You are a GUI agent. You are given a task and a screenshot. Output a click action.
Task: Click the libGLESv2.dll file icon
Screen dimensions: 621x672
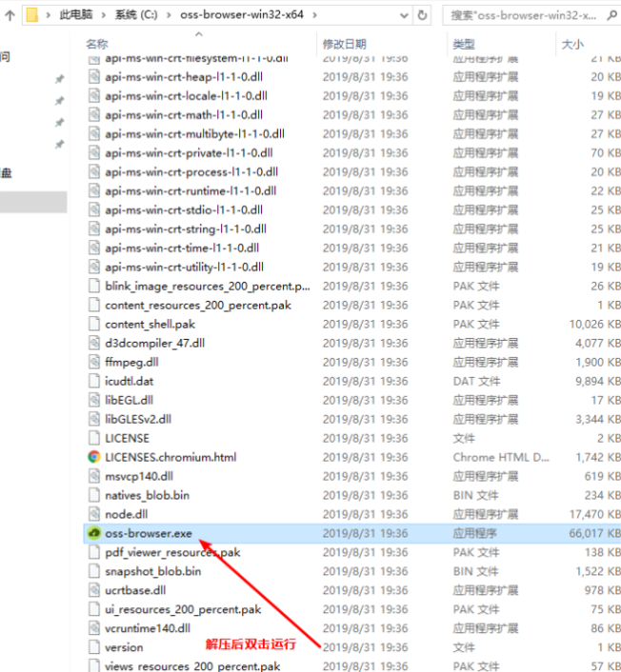pyautogui.click(x=94, y=419)
